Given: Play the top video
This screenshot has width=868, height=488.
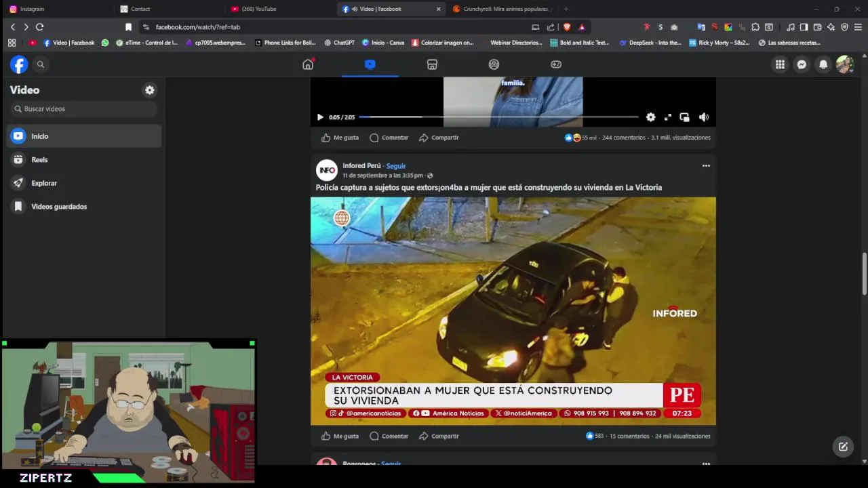Looking at the screenshot, I should point(320,117).
